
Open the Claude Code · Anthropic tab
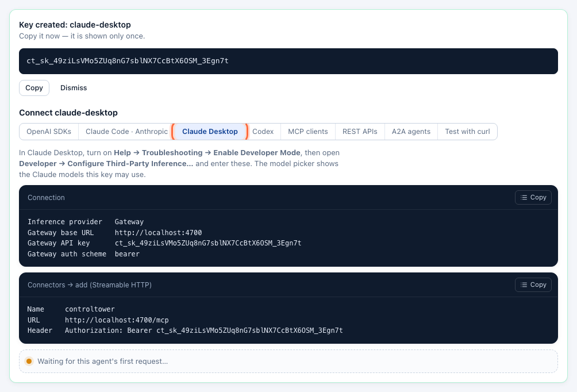(x=126, y=132)
